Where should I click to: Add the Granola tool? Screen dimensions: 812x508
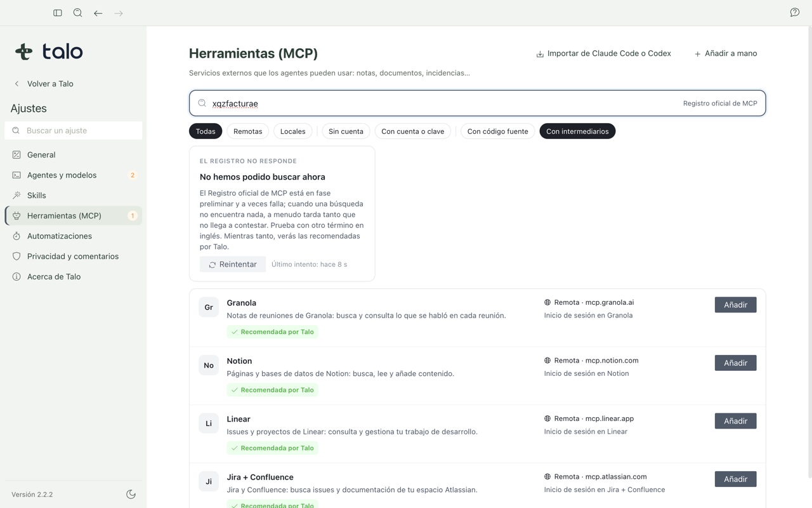(x=736, y=305)
